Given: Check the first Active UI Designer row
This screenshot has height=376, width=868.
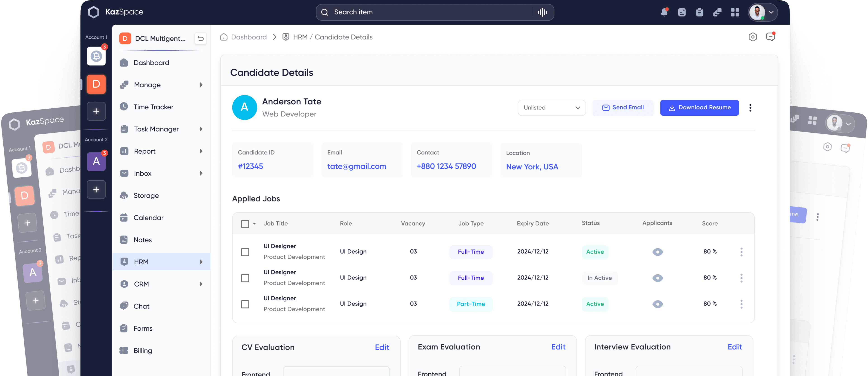Looking at the screenshot, I should 245,252.
